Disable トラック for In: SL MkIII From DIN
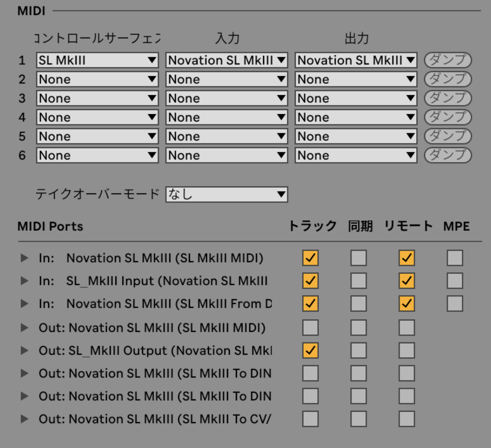This screenshot has height=448, width=491. pos(310,304)
